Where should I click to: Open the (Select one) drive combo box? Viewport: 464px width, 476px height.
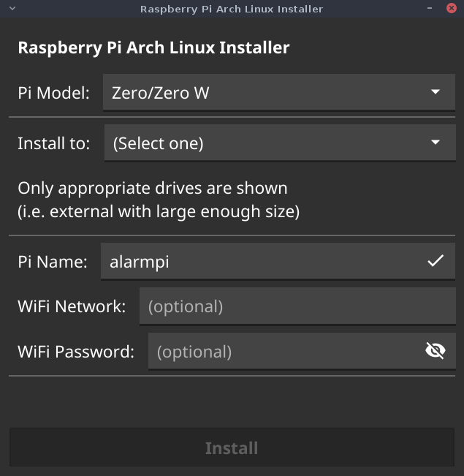pyautogui.click(x=280, y=143)
